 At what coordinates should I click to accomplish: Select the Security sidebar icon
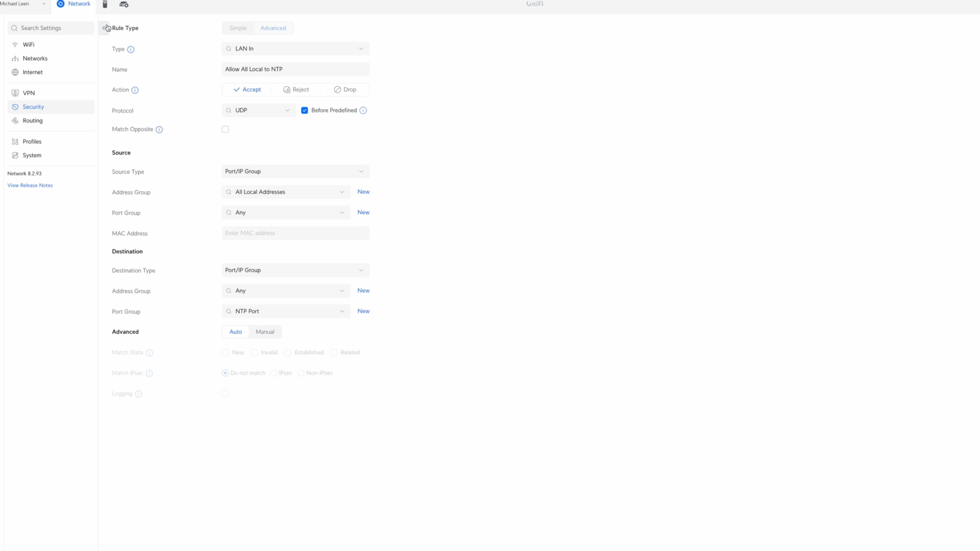click(x=15, y=107)
